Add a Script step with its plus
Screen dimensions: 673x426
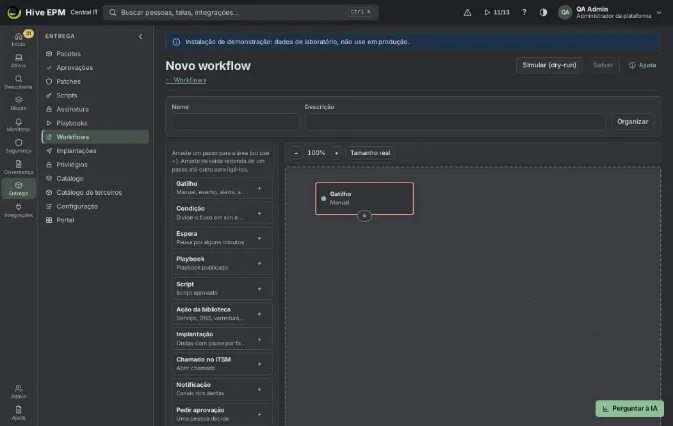259,289
